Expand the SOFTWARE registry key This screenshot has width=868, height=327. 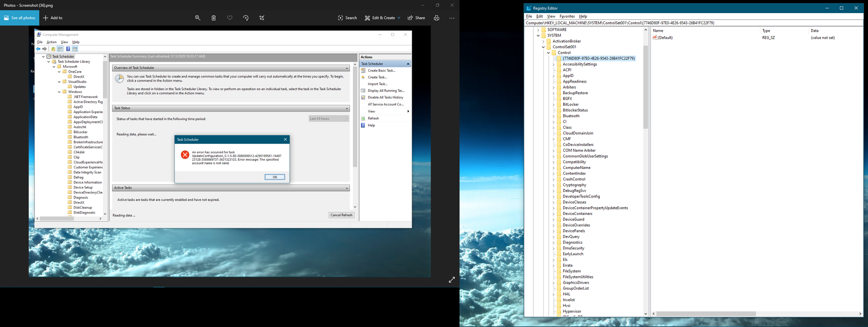tap(538, 30)
